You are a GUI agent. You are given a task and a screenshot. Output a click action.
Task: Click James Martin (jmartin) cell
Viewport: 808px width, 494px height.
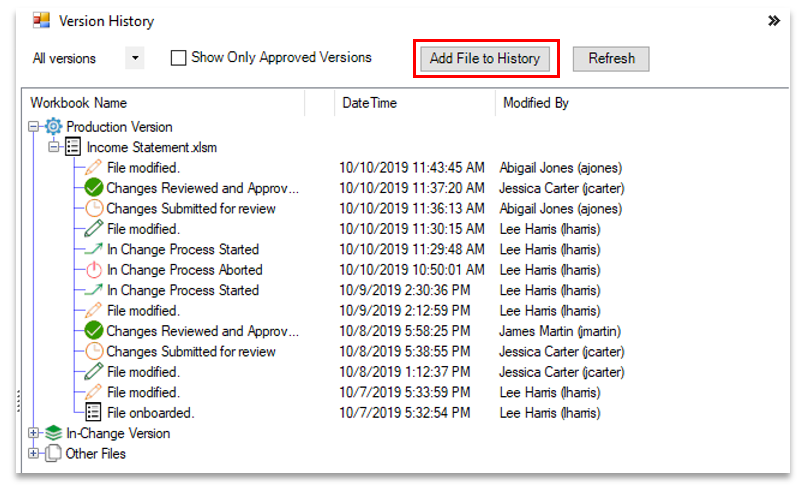point(560,331)
